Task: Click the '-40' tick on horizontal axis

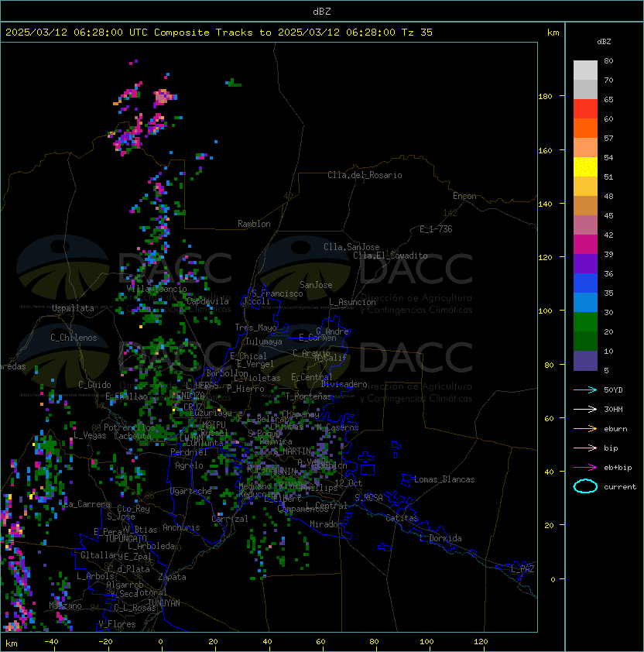Action: [x=51, y=642]
